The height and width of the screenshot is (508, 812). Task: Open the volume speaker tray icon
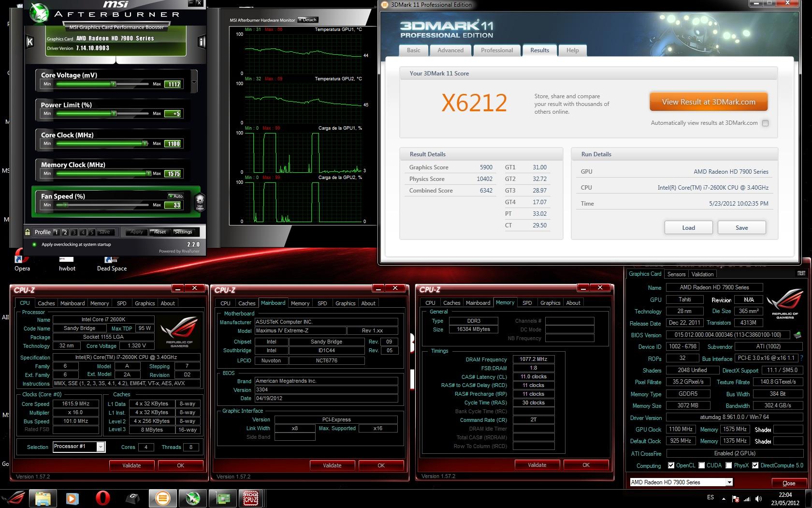pos(758,498)
